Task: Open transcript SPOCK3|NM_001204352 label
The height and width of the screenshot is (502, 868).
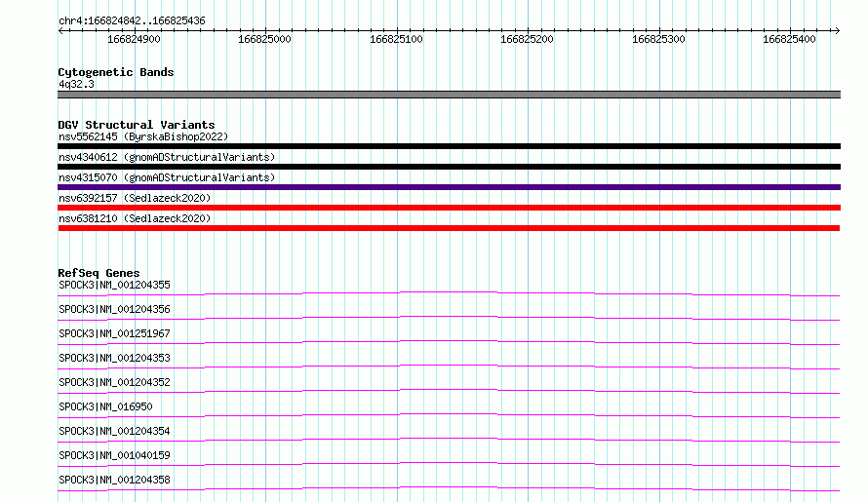Action: [x=114, y=382]
